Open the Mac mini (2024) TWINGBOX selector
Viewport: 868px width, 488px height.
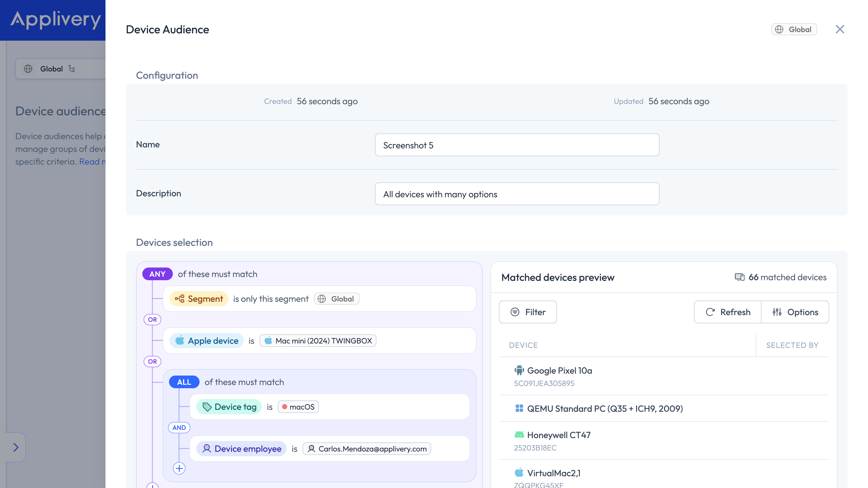pos(318,341)
